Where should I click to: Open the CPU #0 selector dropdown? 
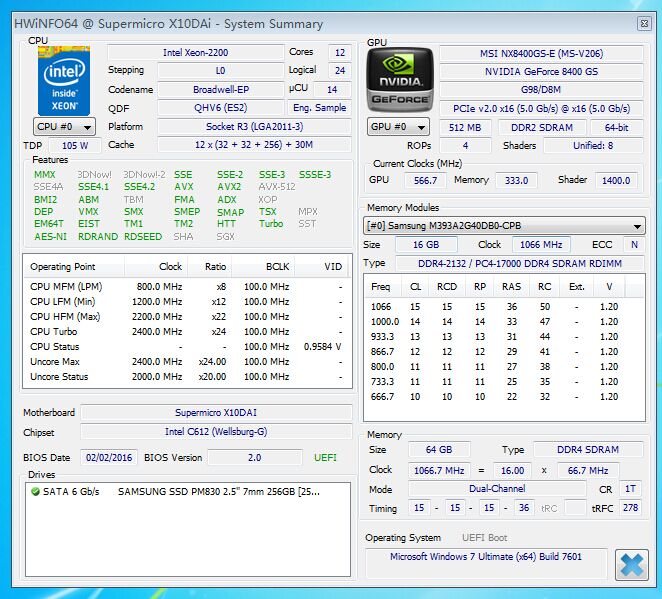[x=64, y=127]
